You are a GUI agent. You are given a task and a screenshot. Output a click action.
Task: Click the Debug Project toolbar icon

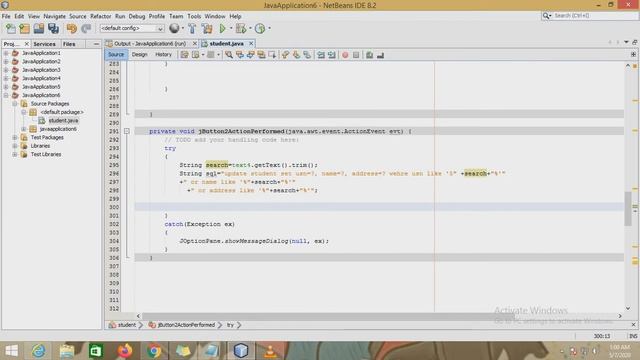point(241,28)
